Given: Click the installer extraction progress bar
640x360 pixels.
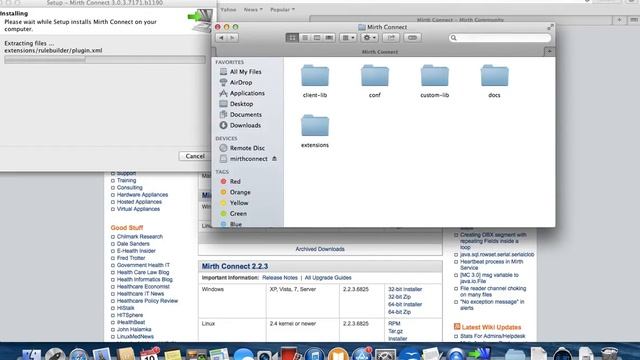Looking at the screenshot, I should 105,60.
